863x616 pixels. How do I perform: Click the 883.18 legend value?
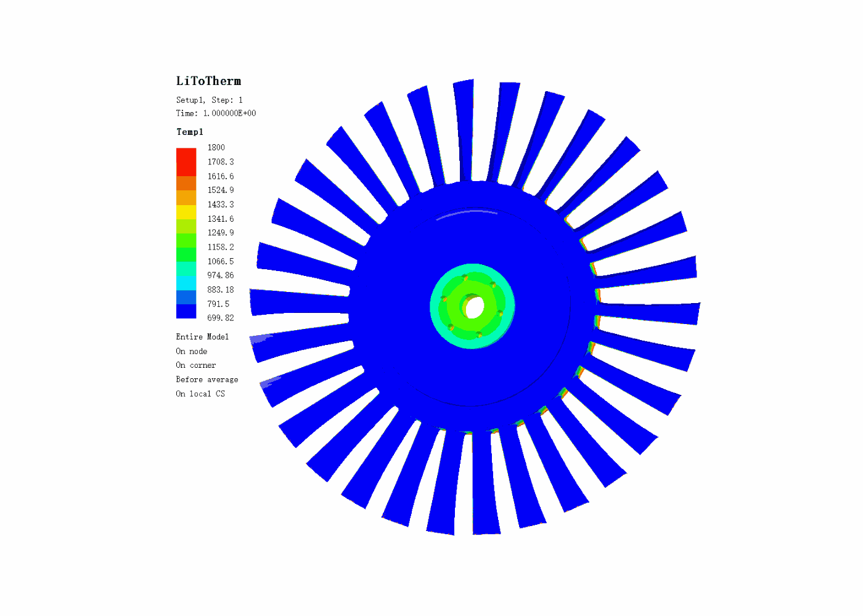click(x=221, y=290)
